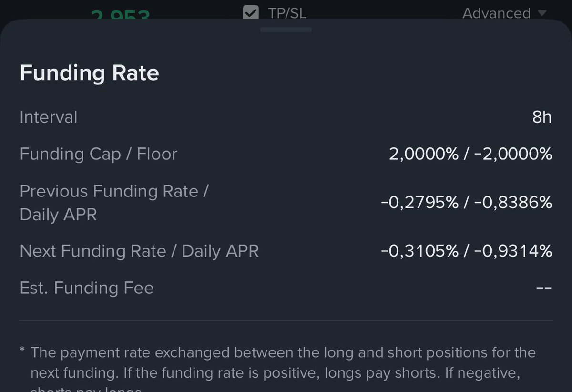The height and width of the screenshot is (392, 572).
Task: Select the Interval row label
Action: 49,117
